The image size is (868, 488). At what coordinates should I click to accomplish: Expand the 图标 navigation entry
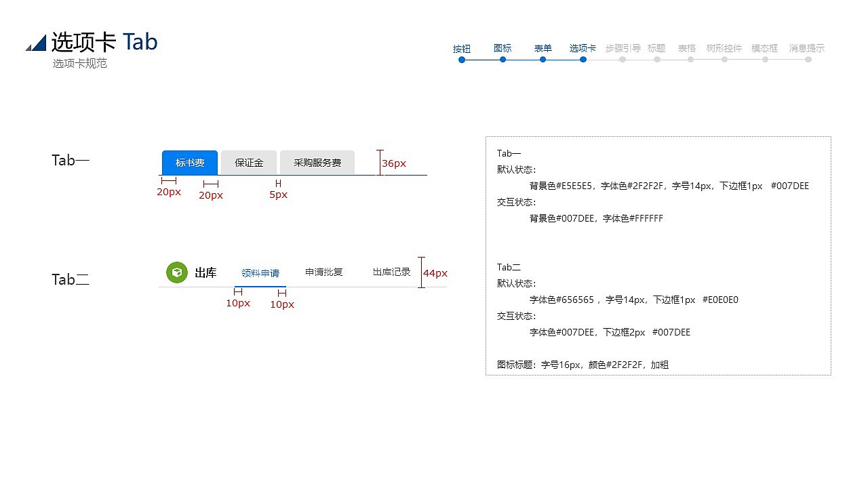pos(502,48)
